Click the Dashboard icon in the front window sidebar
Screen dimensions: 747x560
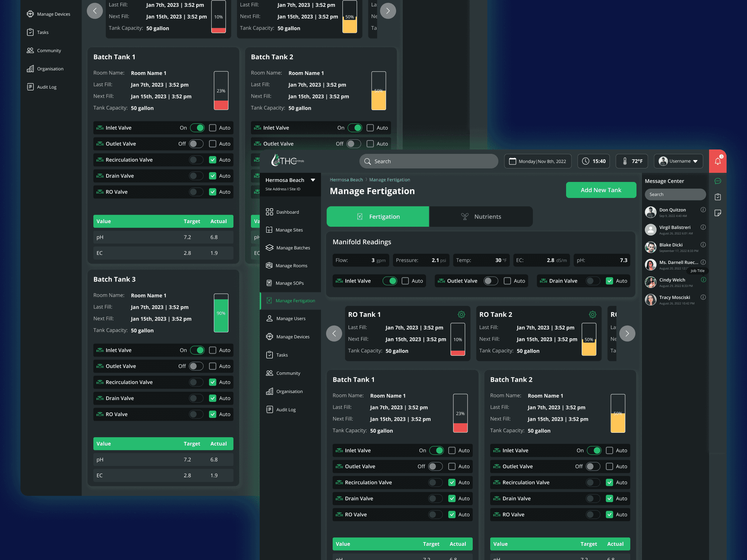(270, 212)
